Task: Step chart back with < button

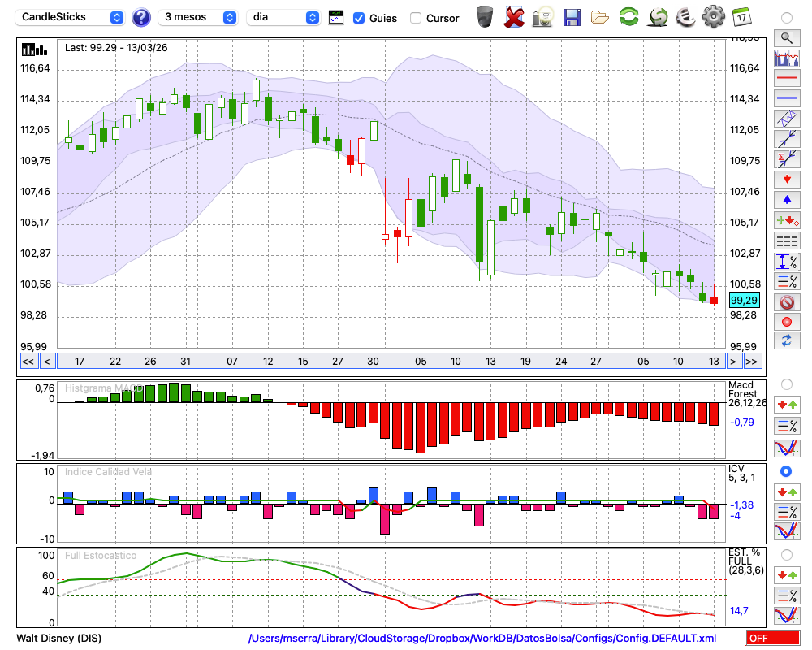Action: click(x=46, y=362)
